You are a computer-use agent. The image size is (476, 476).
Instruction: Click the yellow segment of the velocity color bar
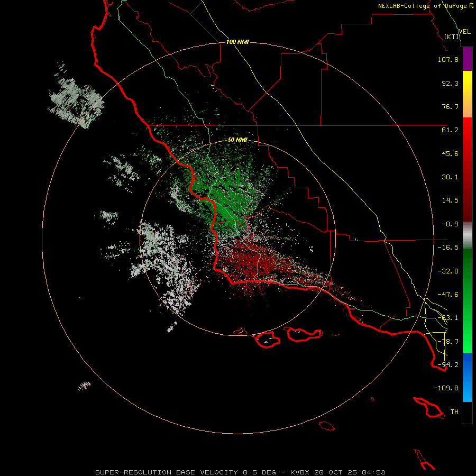pyautogui.click(x=467, y=94)
